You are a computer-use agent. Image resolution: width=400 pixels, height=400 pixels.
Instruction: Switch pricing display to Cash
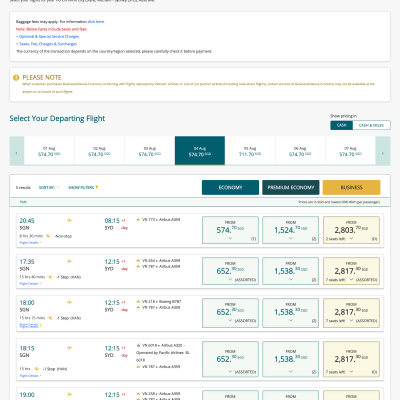[x=341, y=125]
